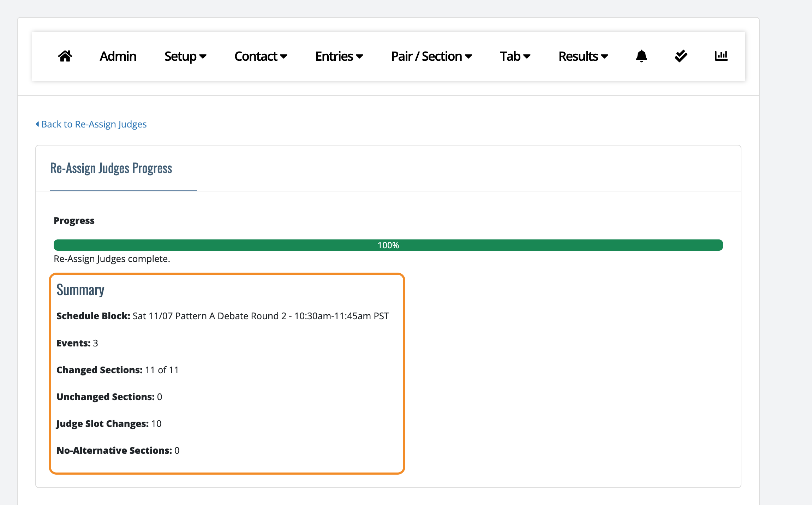The width and height of the screenshot is (812, 505).
Task: Click the 100% green progress bar
Action: [388, 245]
